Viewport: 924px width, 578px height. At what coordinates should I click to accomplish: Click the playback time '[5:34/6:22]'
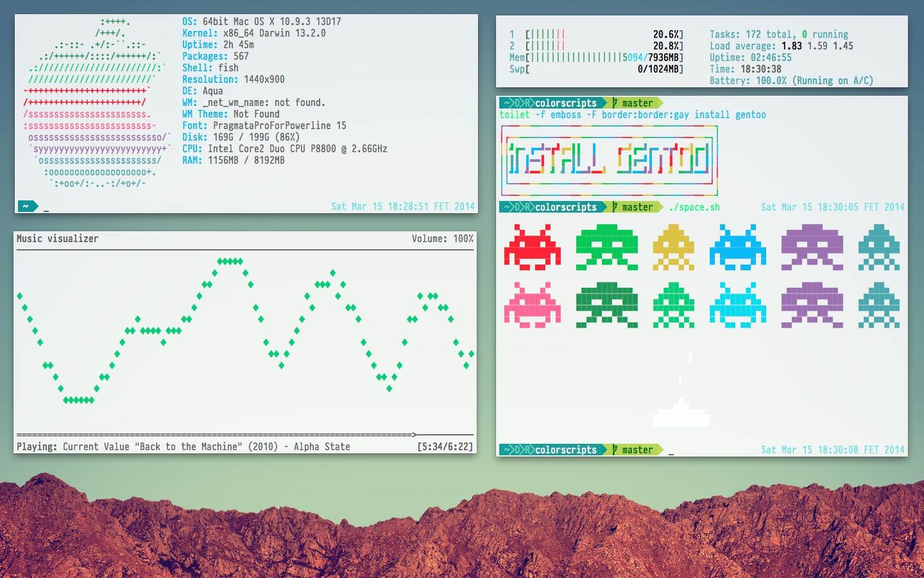coord(445,446)
